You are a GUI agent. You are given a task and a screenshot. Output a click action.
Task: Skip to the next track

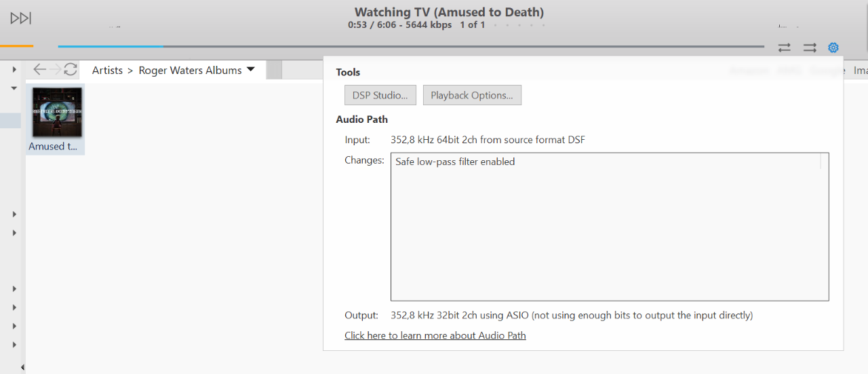(x=21, y=18)
